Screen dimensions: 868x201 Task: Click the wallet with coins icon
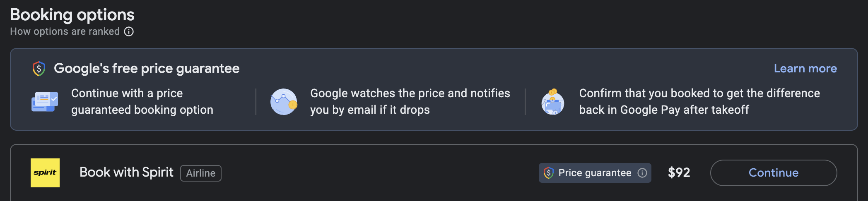click(x=553, y=102)
